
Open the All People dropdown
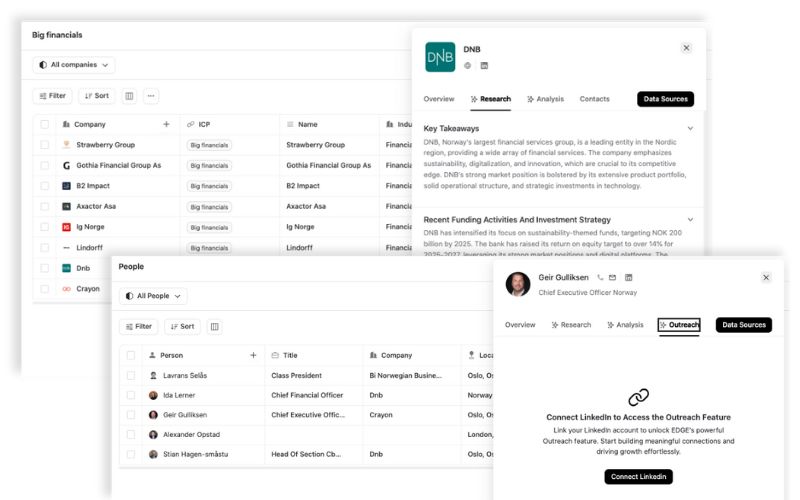[153, 296]
